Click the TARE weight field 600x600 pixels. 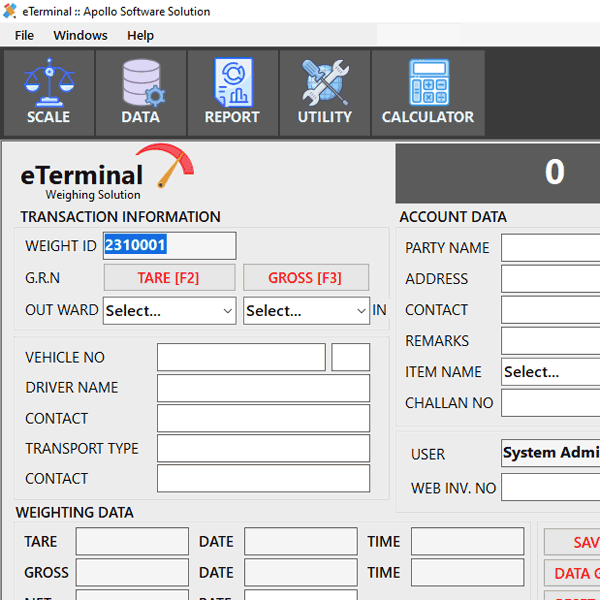132,541
